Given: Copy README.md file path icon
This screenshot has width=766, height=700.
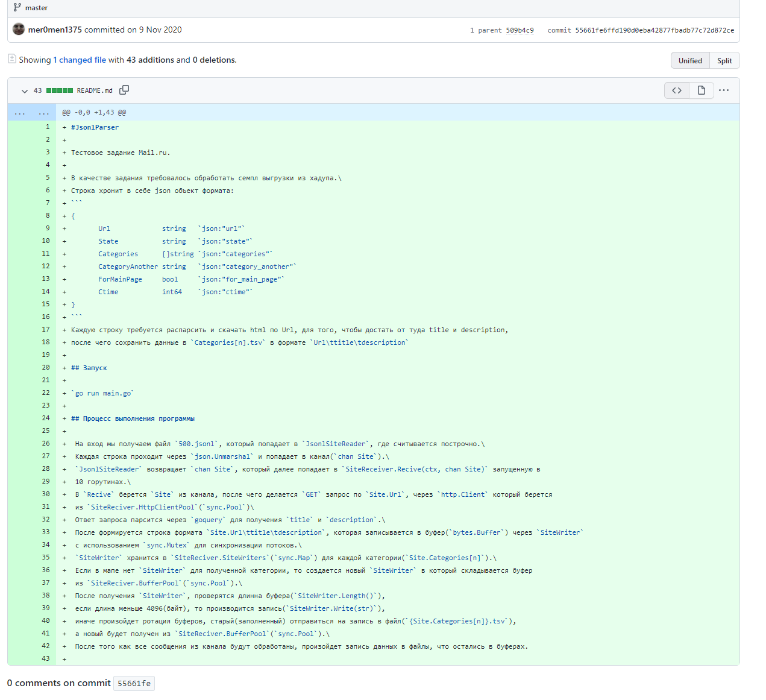Looking at the screenshot, I should click(x=124, y=90).
